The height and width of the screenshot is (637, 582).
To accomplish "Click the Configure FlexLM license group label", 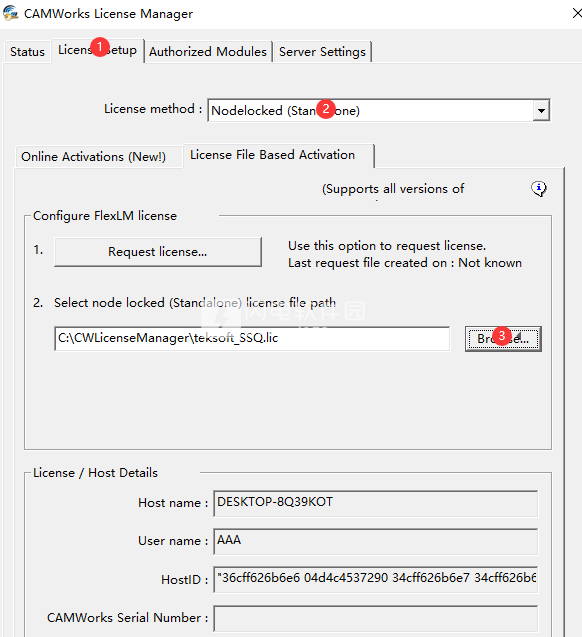I will (x=105, y=216).
